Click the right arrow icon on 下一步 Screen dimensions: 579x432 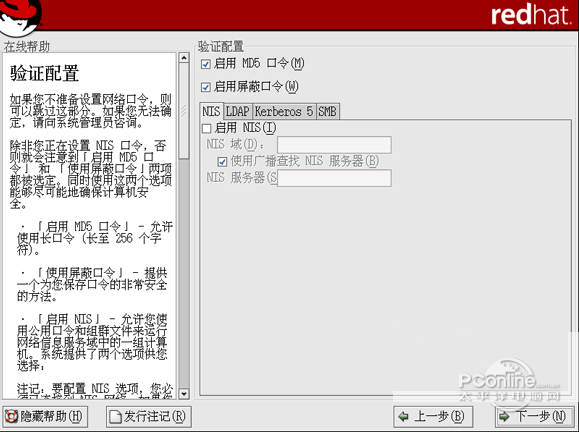[x=504, y=417]
